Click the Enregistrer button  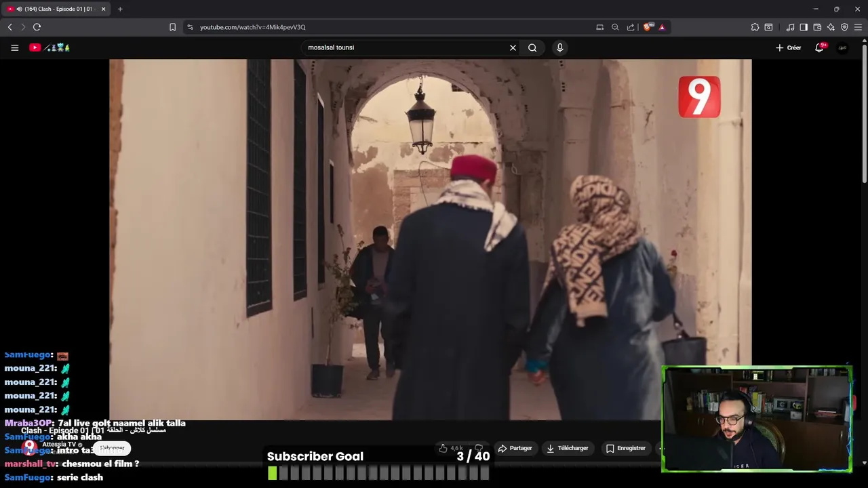point(625,448)
